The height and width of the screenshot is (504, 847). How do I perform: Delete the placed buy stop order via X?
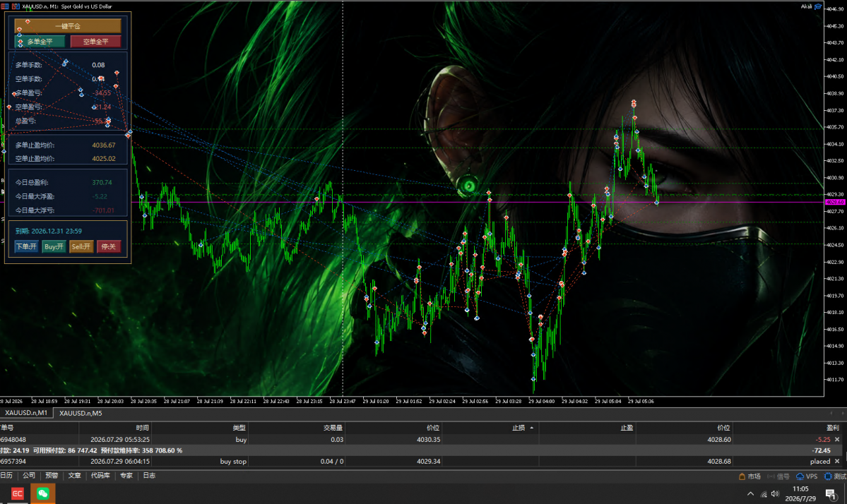(x=837, y=462)
